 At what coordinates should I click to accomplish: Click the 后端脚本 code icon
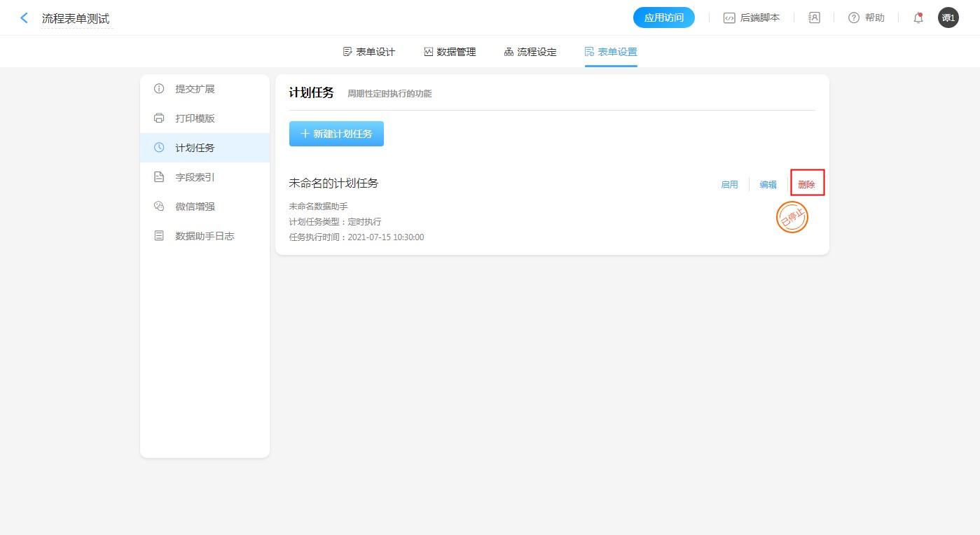tap(729, 18)
